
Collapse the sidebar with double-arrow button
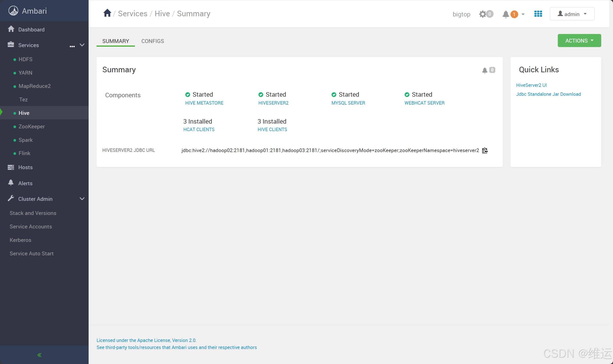(x=39, y=355)
